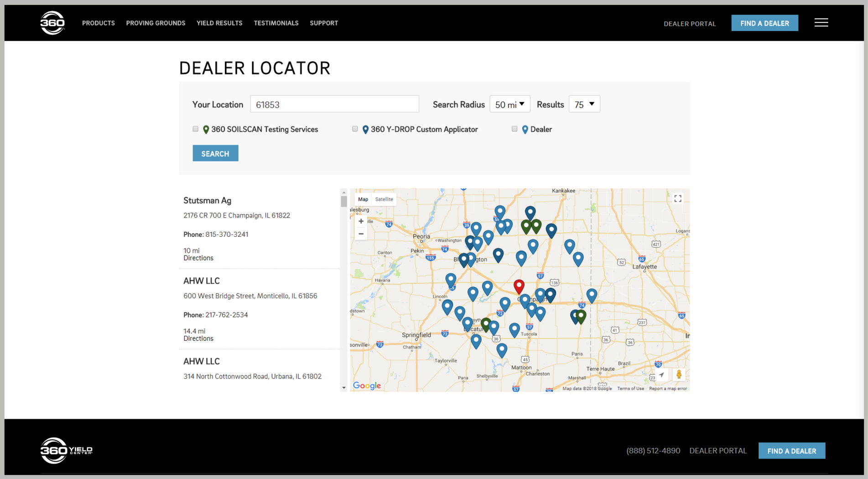Enter fullscreen map view

coord(678,198)
